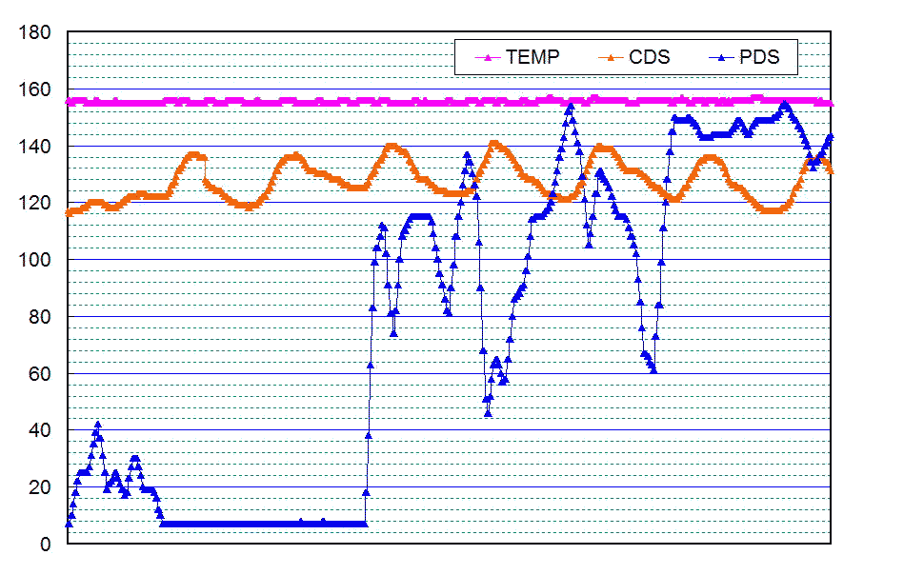This screenshot has height=575, width=924.
Task: Click the highest peak of the PDS series
Action: pyautogui.click(x=570, y=107)
